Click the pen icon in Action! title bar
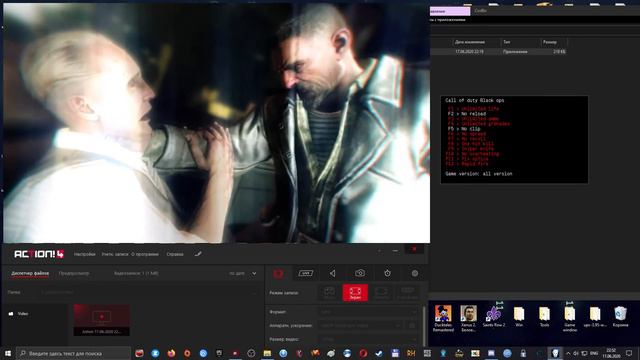 pos(198,254)
